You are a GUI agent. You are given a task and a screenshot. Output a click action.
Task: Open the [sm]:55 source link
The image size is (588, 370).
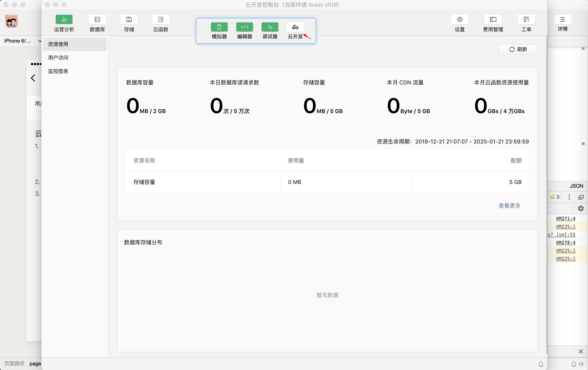[x=562, y=234]
